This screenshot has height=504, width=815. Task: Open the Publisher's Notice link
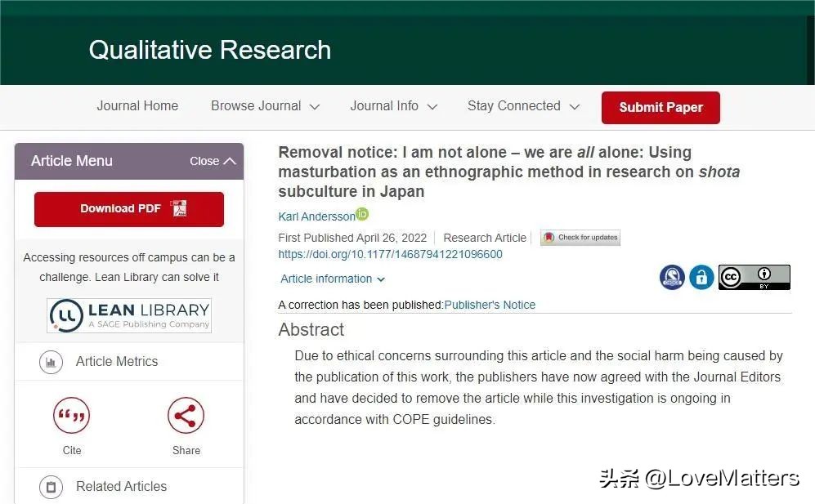click(490, 305)
